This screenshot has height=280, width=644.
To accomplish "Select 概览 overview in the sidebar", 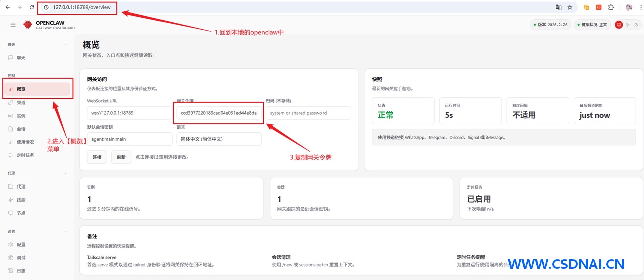I will [x=38, y=89].
